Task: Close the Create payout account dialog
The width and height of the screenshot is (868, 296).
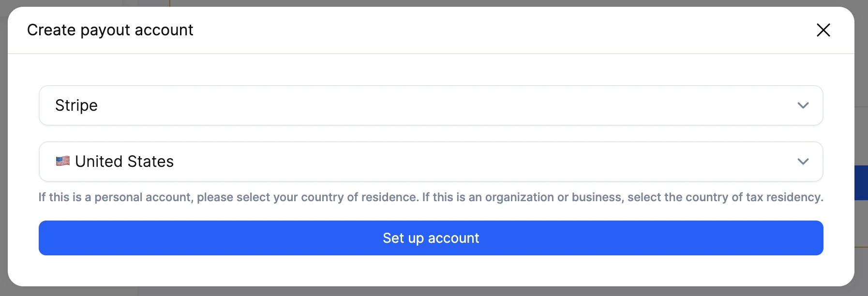Action: 823,30
